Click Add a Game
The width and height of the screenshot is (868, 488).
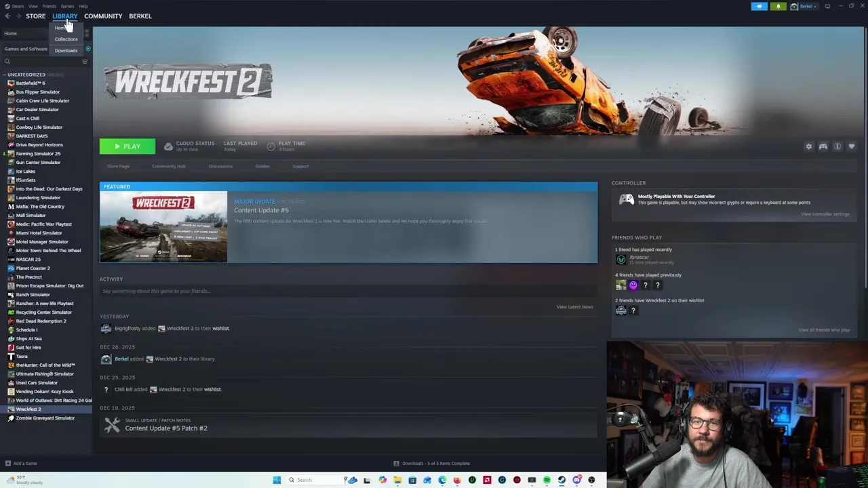(20, 464)
